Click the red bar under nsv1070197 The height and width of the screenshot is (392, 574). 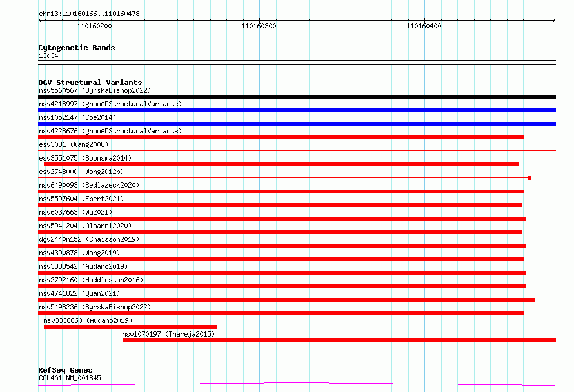pos(339,340)
